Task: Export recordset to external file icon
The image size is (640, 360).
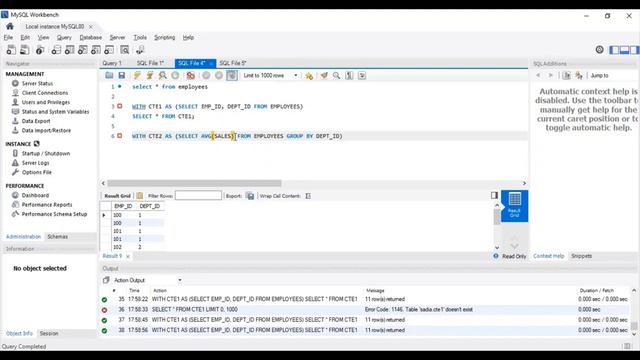Action: [x=250, y=196]
